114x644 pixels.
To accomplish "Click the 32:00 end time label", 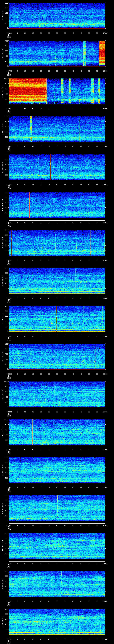I will (105, 601).
